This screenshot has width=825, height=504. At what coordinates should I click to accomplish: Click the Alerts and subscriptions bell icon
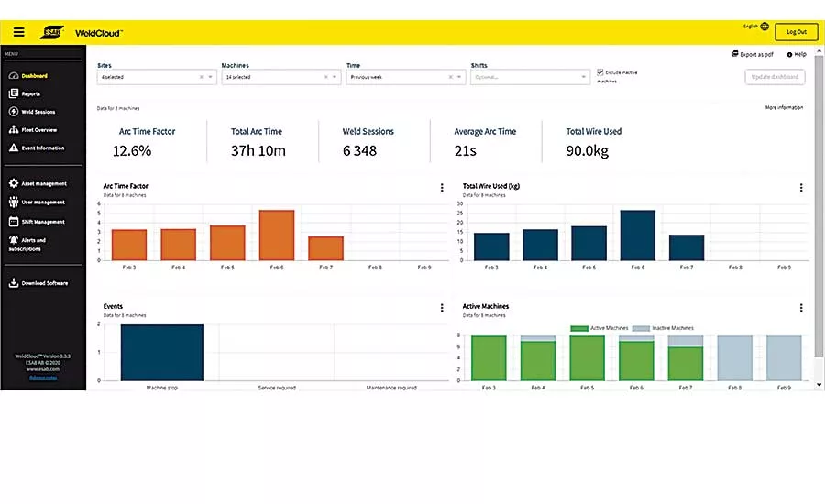coord(14,239)
